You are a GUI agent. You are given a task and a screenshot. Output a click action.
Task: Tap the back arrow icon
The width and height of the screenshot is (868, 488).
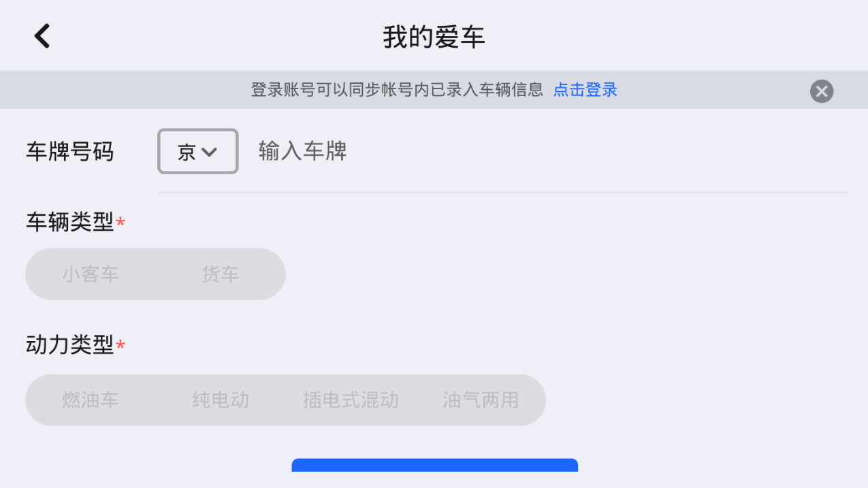point(42,36)
